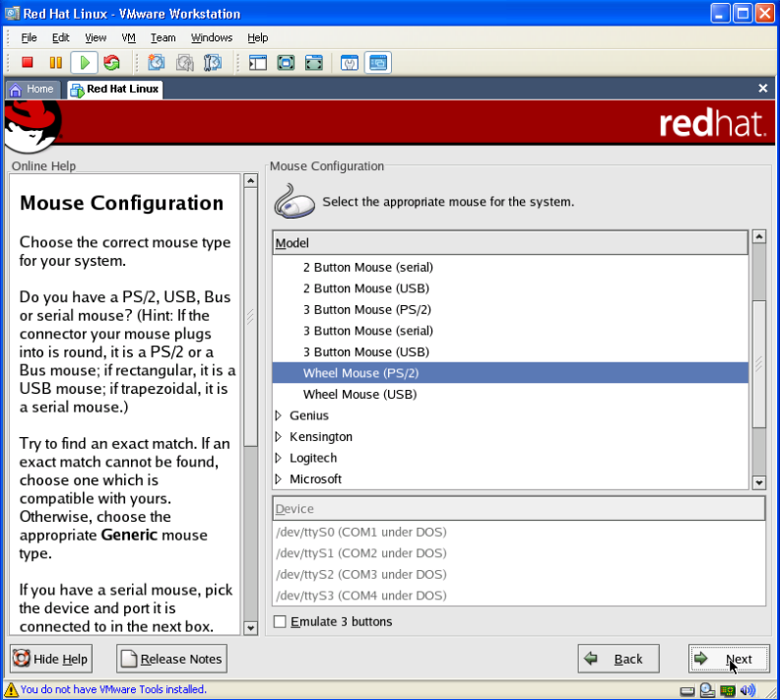Click the Next button

tap(729, 659)
